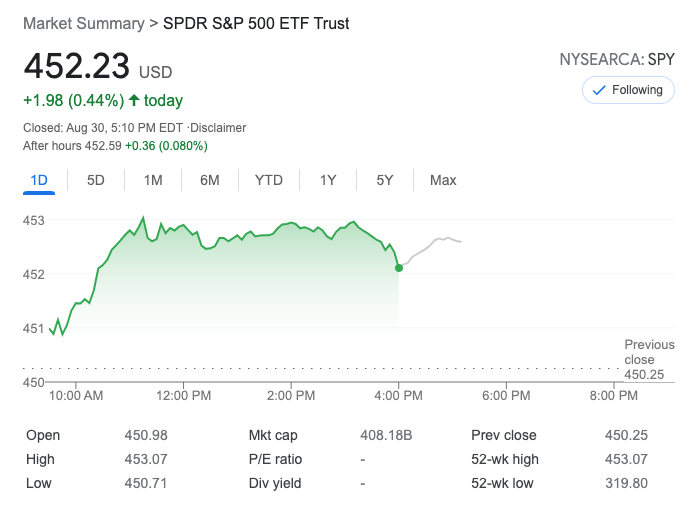Display the Max history range
Image resolution: width=700 pixels, height=506 pixels.
click(443, 180)
